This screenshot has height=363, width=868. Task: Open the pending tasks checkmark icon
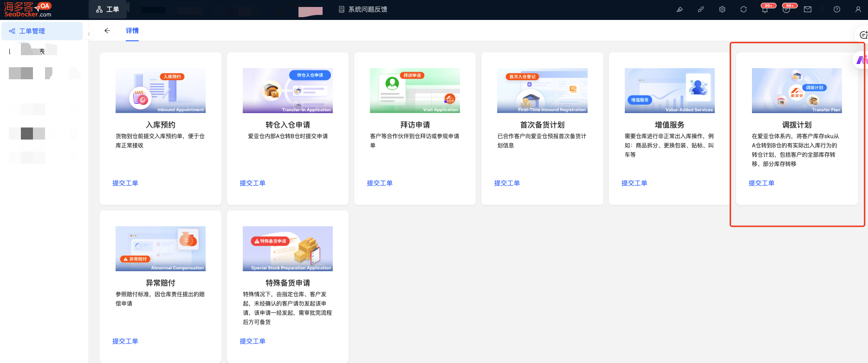pos(786,9)
